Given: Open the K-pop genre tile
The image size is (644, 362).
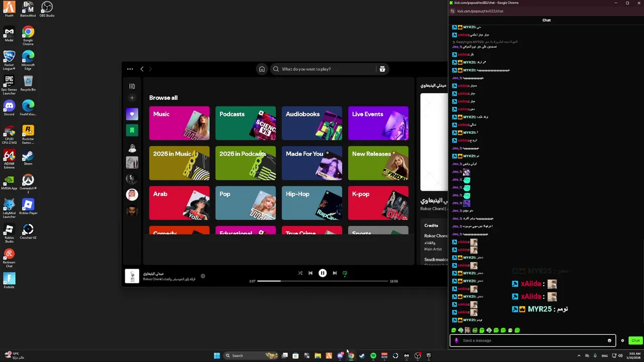Looking at the screenshot, I should pyautogui.click(x=378, y=203).
